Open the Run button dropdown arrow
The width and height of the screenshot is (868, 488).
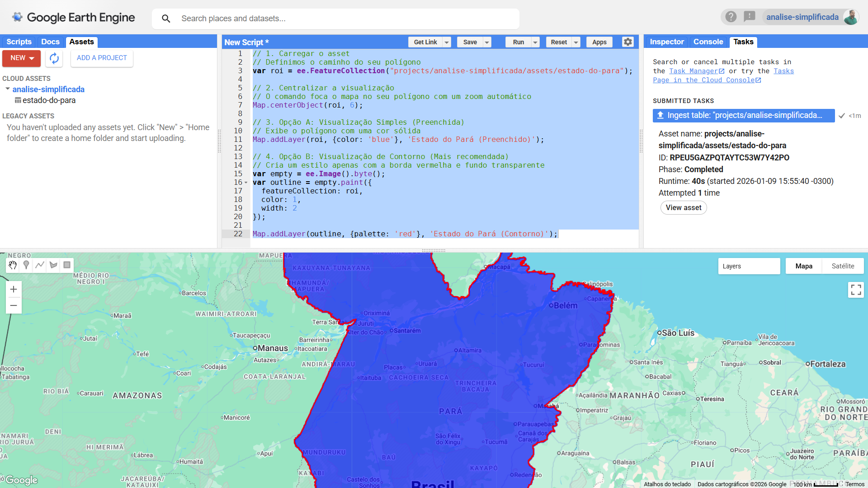[x=535, y=42]
